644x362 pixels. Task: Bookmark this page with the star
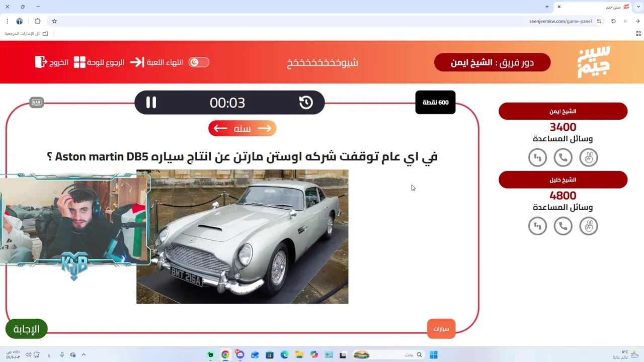point(54,21)
